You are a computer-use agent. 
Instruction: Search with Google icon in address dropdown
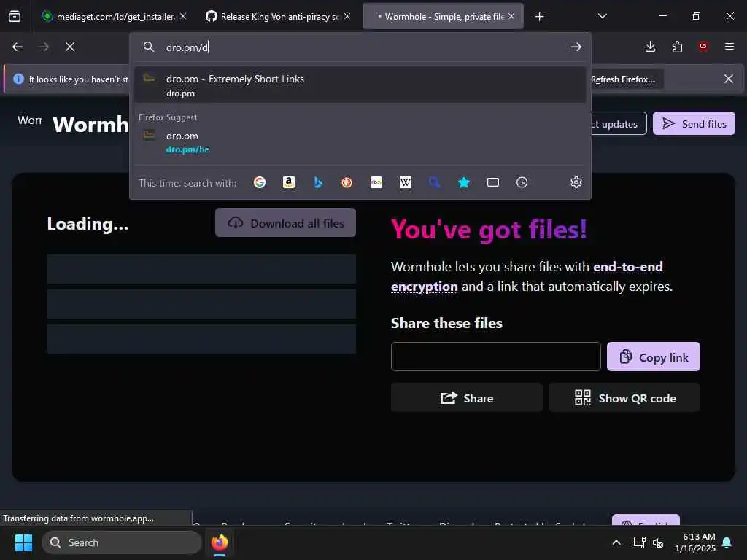point(260,182)
